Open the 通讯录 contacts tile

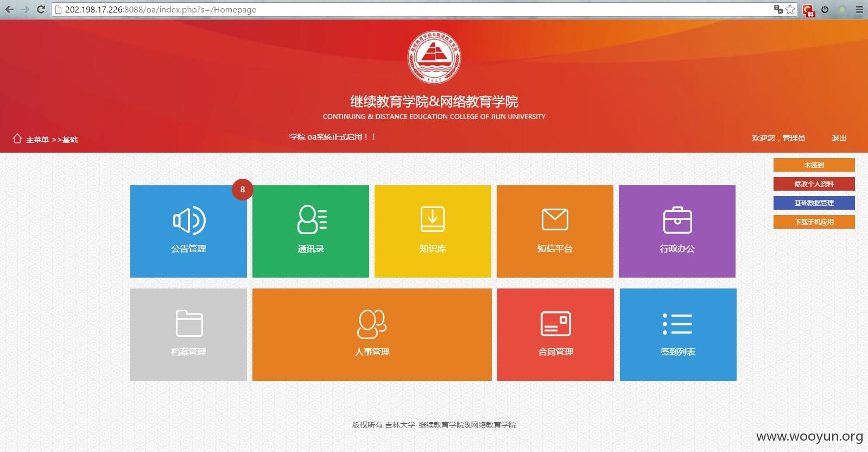click(311, 231)
